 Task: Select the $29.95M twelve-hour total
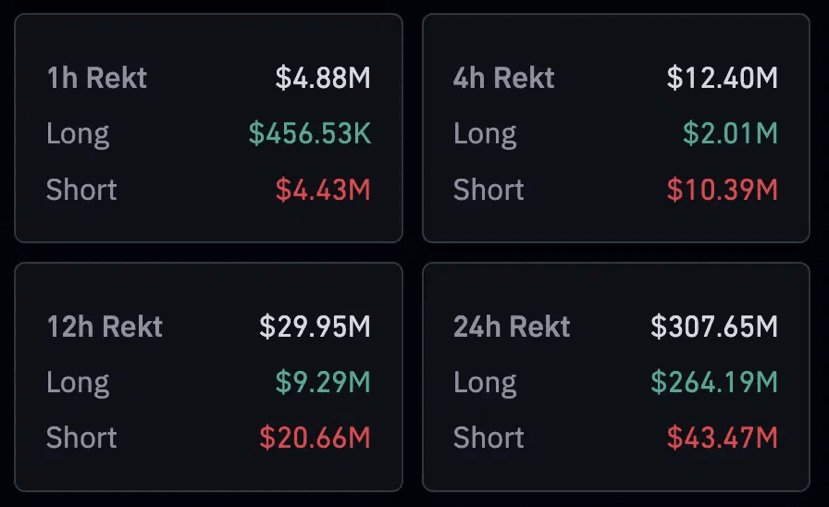point(315,326)
